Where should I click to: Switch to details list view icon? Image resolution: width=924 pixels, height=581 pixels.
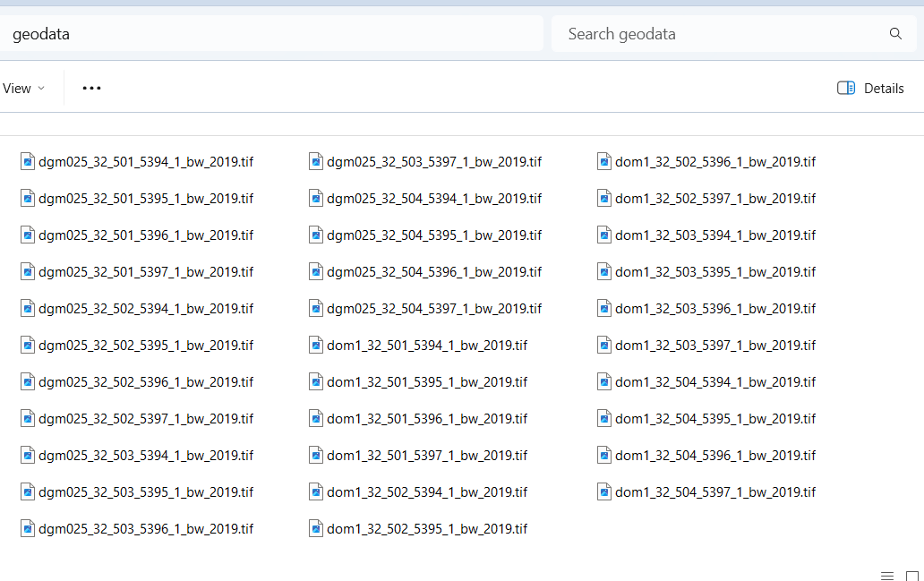click(887, 576)
